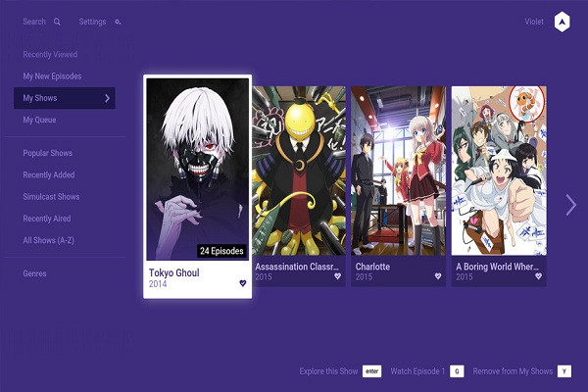
Task: Browse All Shows (A-Z)
Action: tap(48, 240)
